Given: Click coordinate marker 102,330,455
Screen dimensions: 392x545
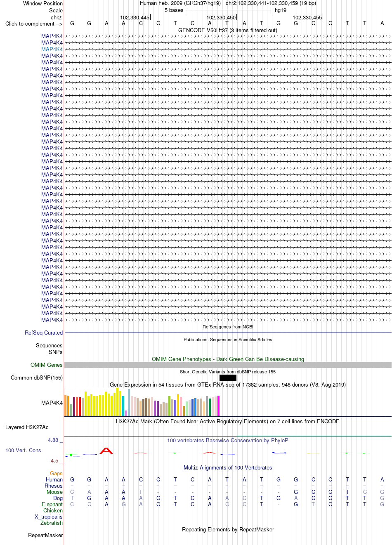Looking at the screenshot, I should tap(307, 17).
